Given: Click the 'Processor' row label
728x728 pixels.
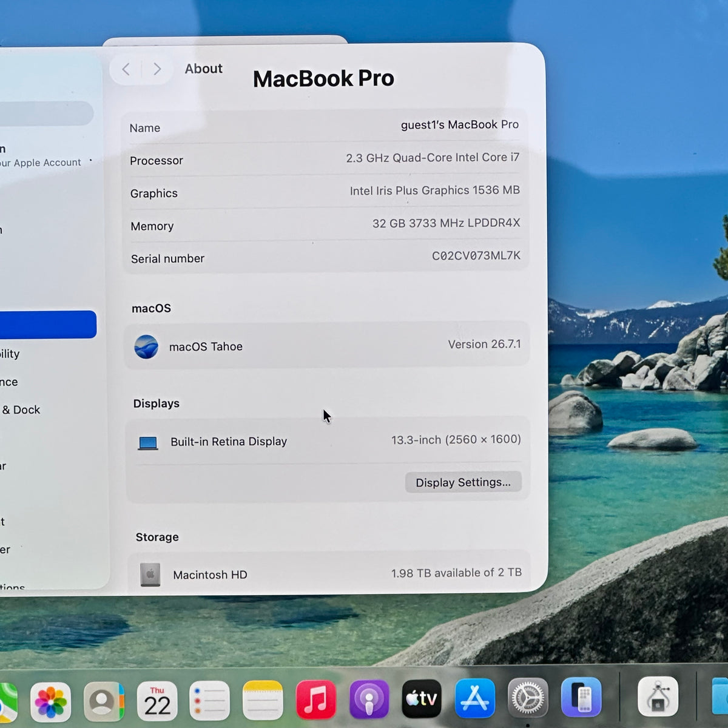Looking at the screenshot, I should (157, 161).
